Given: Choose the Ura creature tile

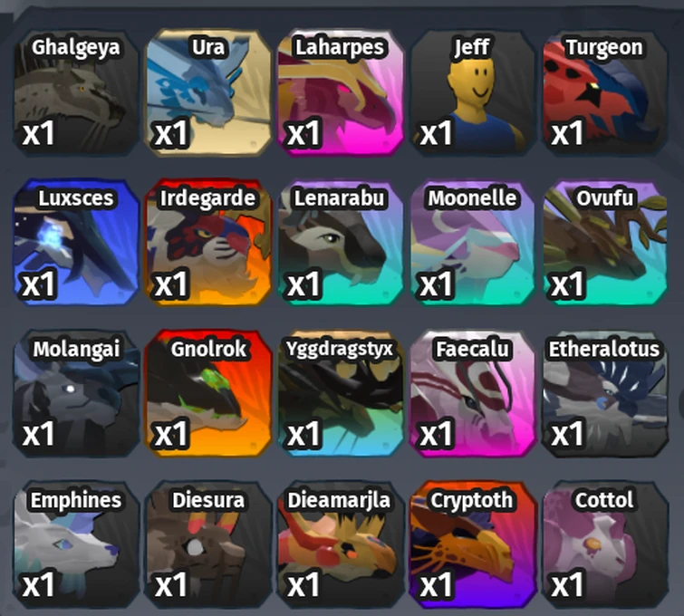Looking at the screenshot, I should coord(208,92).
